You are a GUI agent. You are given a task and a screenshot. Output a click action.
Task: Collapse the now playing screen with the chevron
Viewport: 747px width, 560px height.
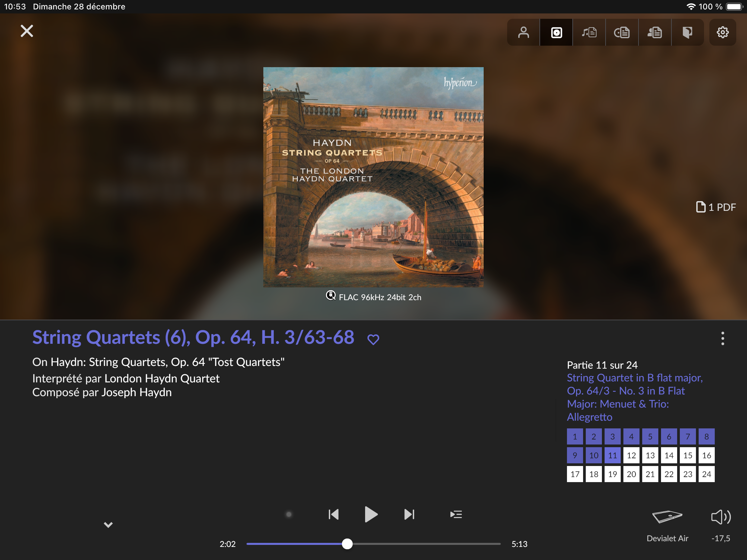(x=108, y=524)
